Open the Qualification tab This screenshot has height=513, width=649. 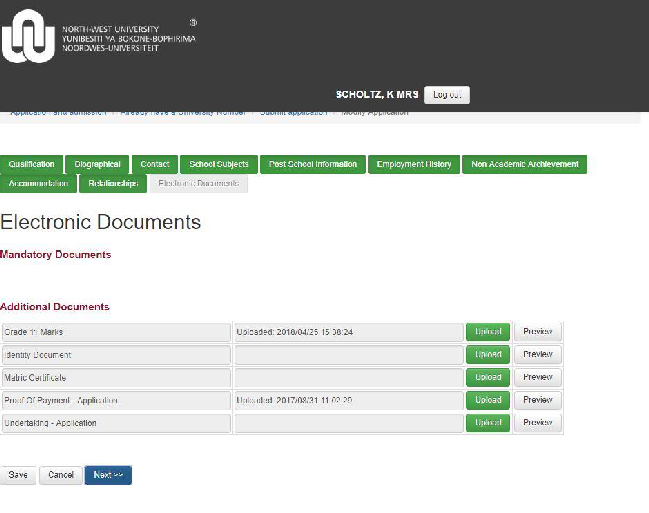[x=32, y=164]
